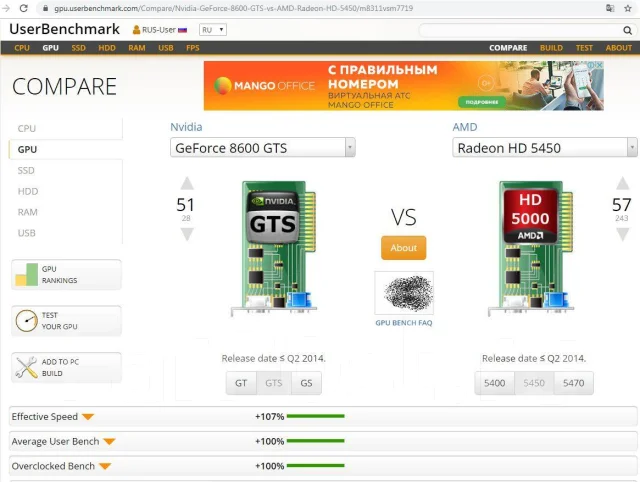Screen dimensions: 640x482
Task: Open the USB tab in top nav
Action: click(x=166, y=48)
